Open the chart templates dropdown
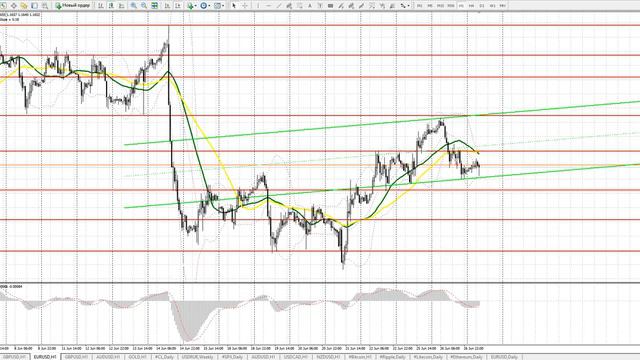The width and height of the screenshot is (640, 360). coord(219,6)
